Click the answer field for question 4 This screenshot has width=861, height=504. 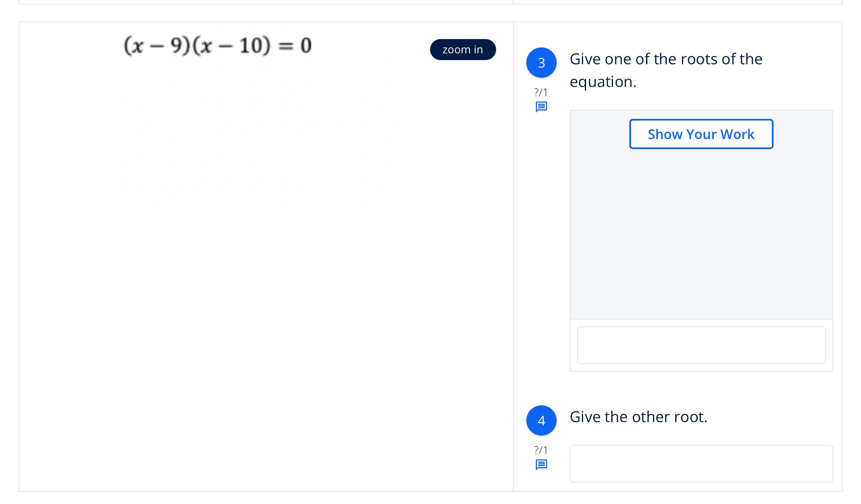[x=701, y=463]
